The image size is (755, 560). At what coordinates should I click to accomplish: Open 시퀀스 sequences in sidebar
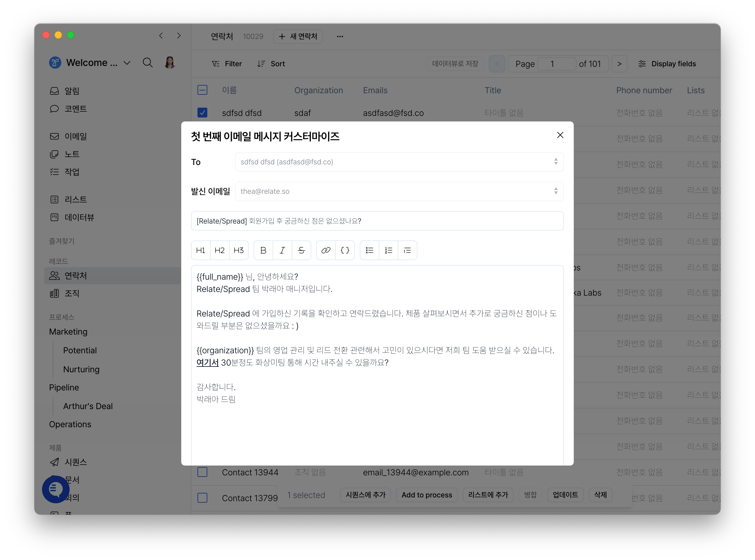68,462
